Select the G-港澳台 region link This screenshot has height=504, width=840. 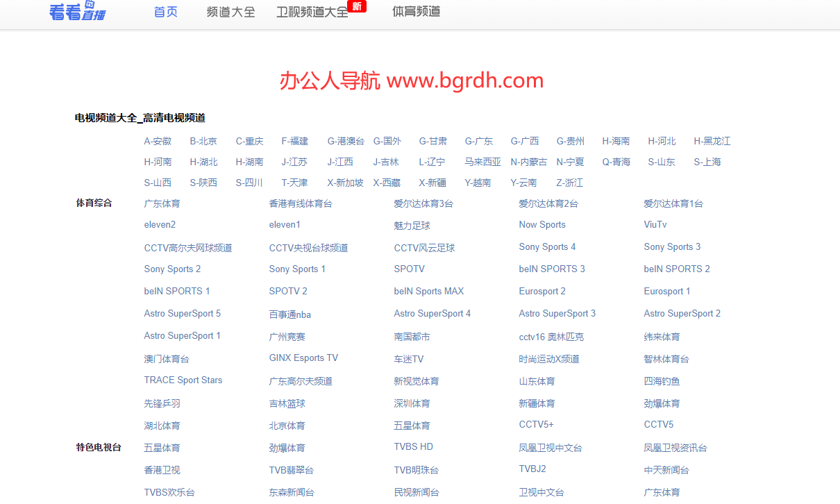[346, 141]
